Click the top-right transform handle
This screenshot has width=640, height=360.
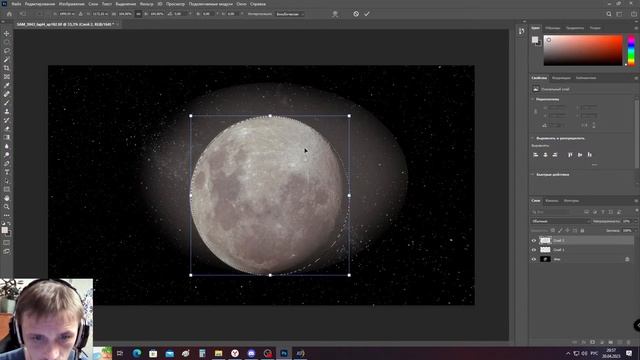pyautogui.click(x=349, y=116)
